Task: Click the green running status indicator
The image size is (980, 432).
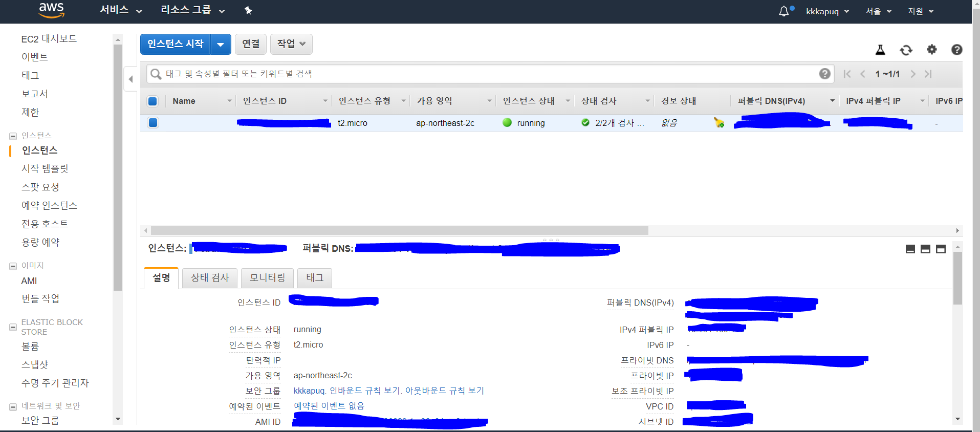Action: 507,122
